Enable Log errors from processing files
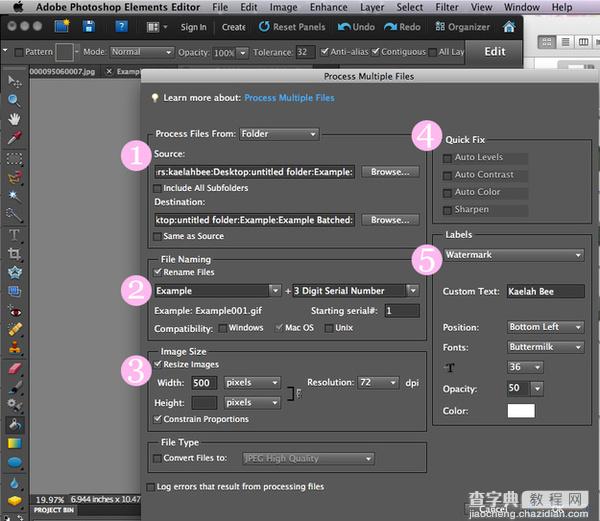The width and height of the screenshot is (600, 521). click(151, 487)
